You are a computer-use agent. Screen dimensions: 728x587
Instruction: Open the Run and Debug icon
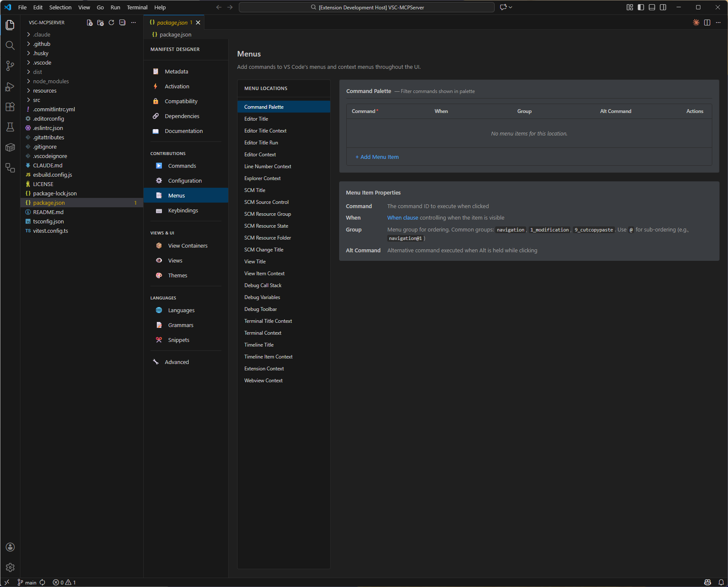[x=10, y=86]
